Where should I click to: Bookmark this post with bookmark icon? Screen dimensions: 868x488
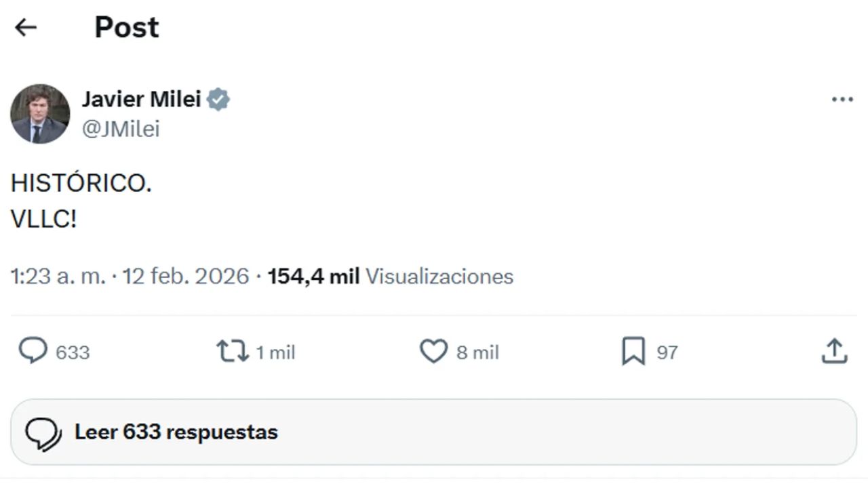pyautogui.click(x=633, y=352)
